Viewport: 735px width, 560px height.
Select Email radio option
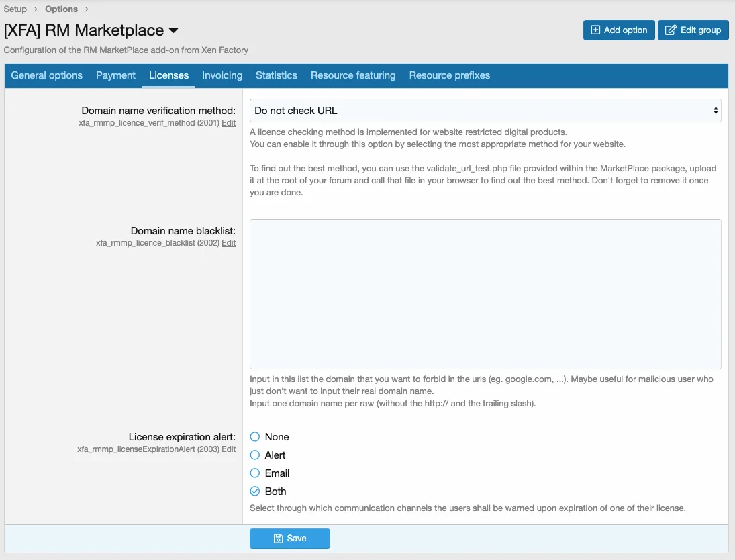point(255,473)
